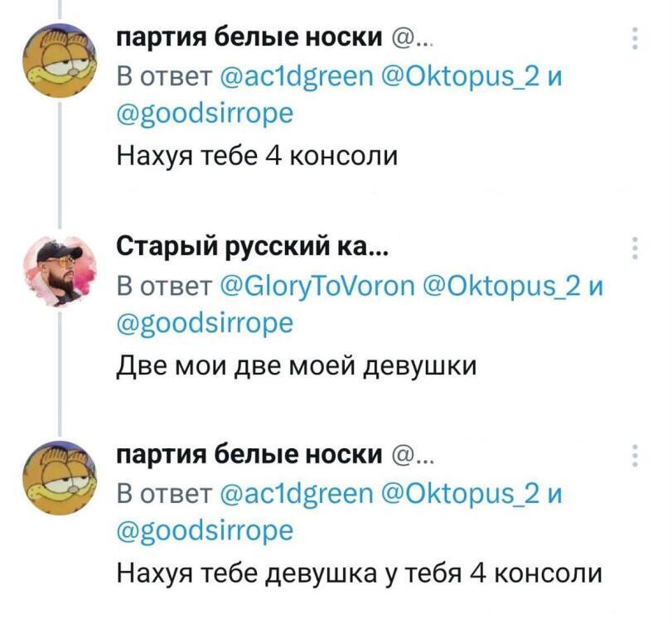Open @ac1dgreen mention in third tweet
Viewport: 672px width, 624px height.
click(297, 494)
